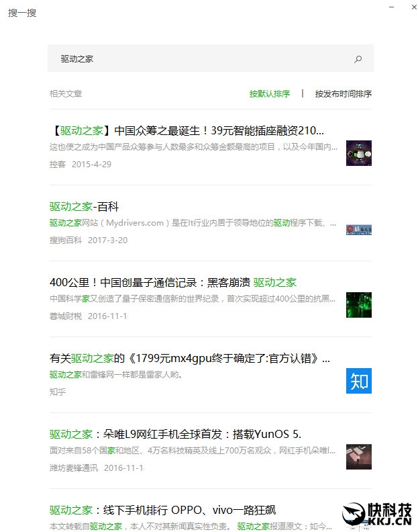The image size is (418, 532).
Task: Click the 朵唯L9 phone article thumbnail
Action: pyautogui.click(x=358, y=457)
